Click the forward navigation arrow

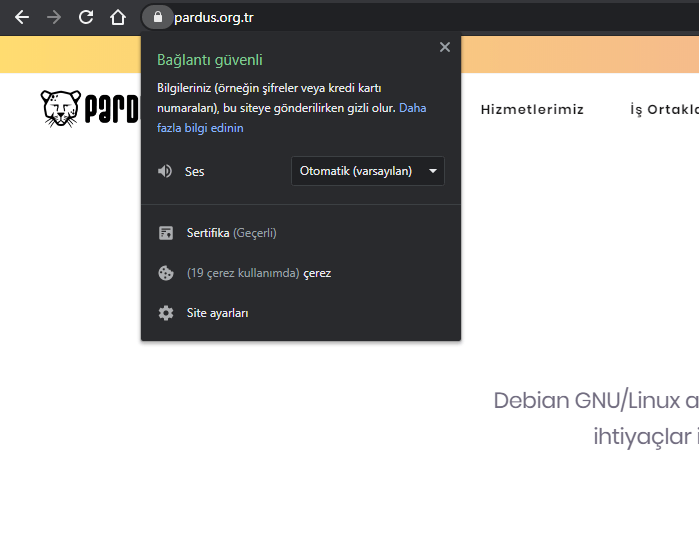click(54, 17)
